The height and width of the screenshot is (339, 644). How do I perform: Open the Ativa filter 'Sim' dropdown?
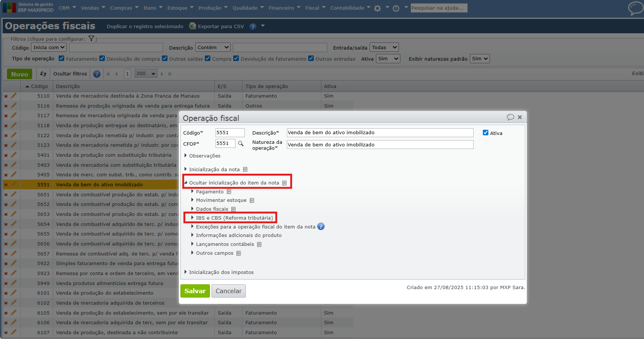(388, 59)
